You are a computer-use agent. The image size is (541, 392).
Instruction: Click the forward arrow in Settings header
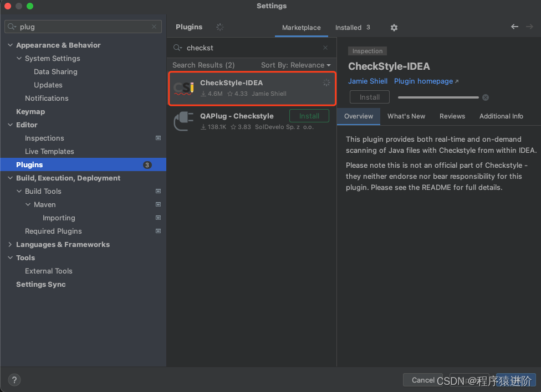click(x=530, y=26)
